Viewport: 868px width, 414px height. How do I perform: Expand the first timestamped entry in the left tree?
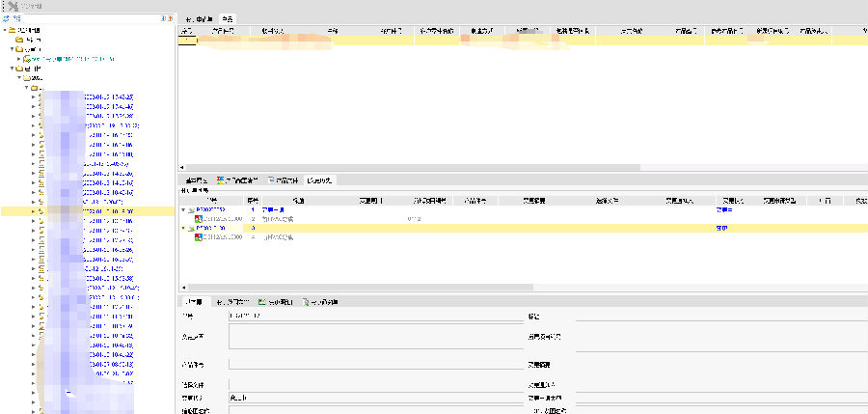tap(34, 97)
